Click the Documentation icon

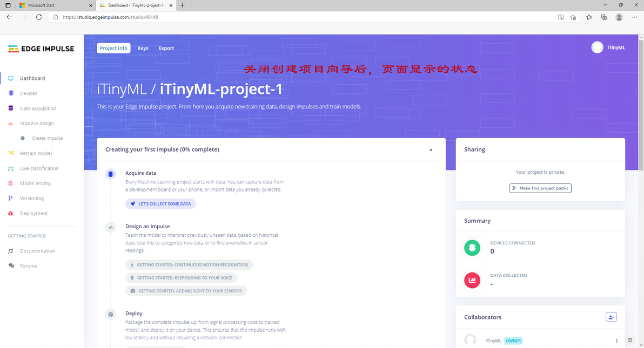[11, 251]
